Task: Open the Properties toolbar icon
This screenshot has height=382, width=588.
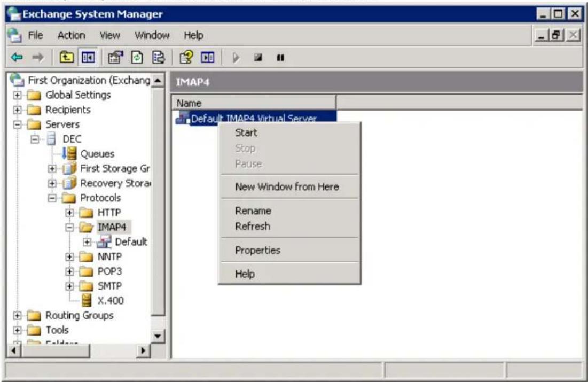Action: click(115, 57)
